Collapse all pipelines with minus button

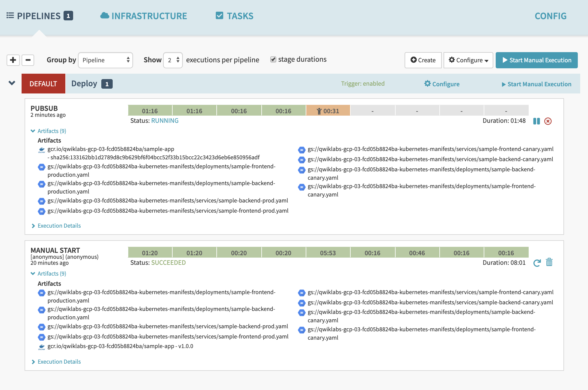[x=28, y=60]
